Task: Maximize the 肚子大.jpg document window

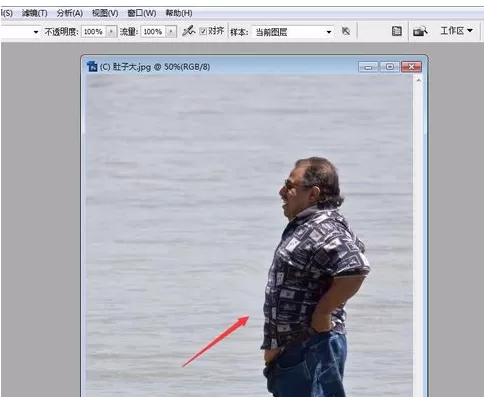Action: pos(389,67)
